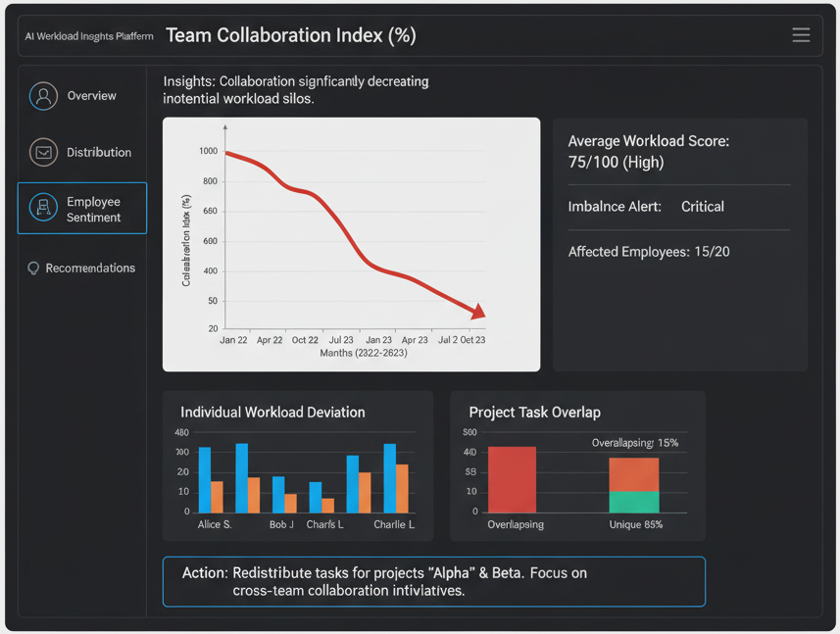Select the Employee Sentiment badge icon
Viewport: 840px width, 634px height.
coord(43,208)
